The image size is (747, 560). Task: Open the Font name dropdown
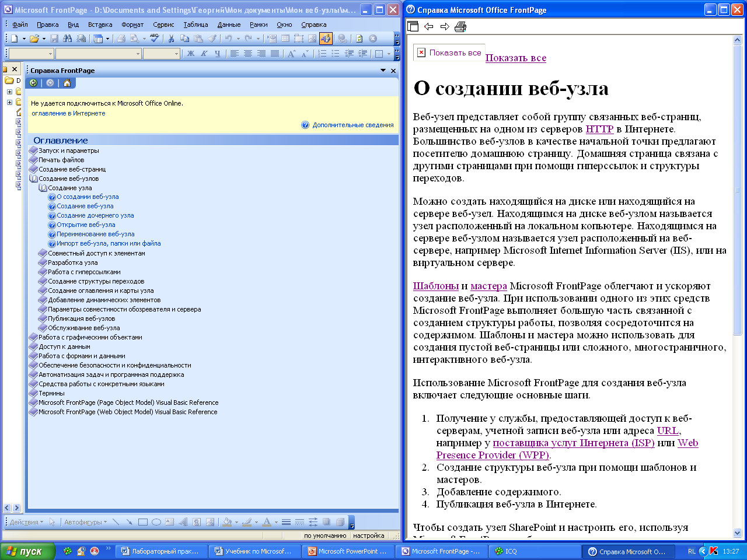point(138,54)
